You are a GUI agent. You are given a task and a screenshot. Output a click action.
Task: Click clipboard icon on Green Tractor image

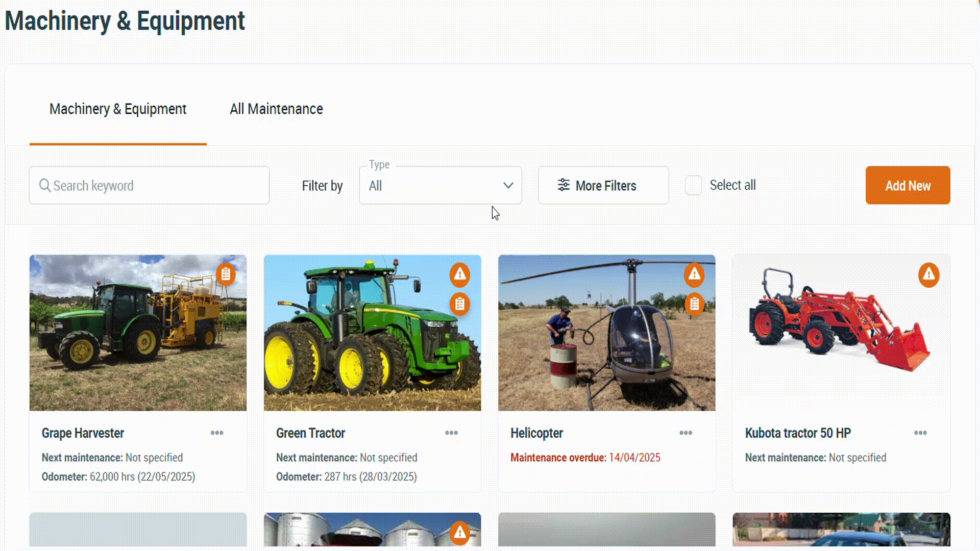(x=460, y=304)
